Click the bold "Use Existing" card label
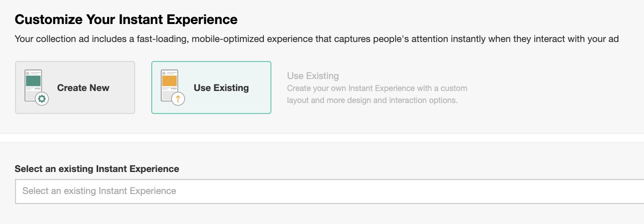 tap(221, 88)
